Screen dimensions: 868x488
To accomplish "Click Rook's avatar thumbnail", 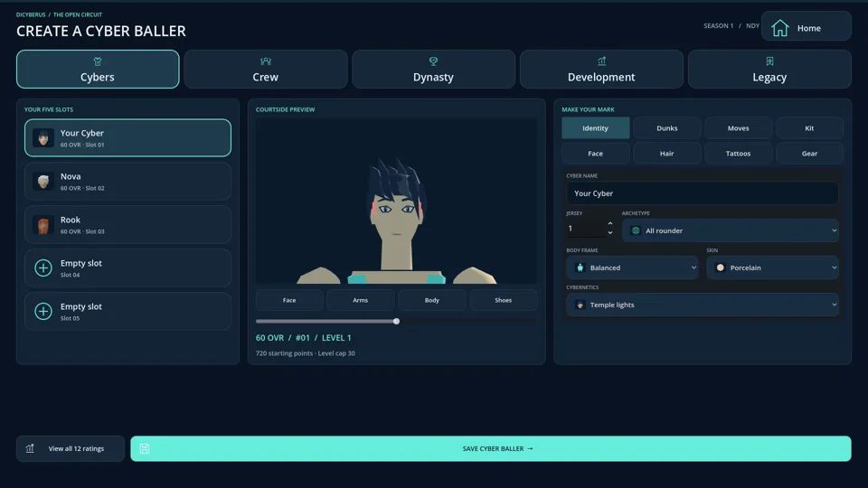I will 43,225.
